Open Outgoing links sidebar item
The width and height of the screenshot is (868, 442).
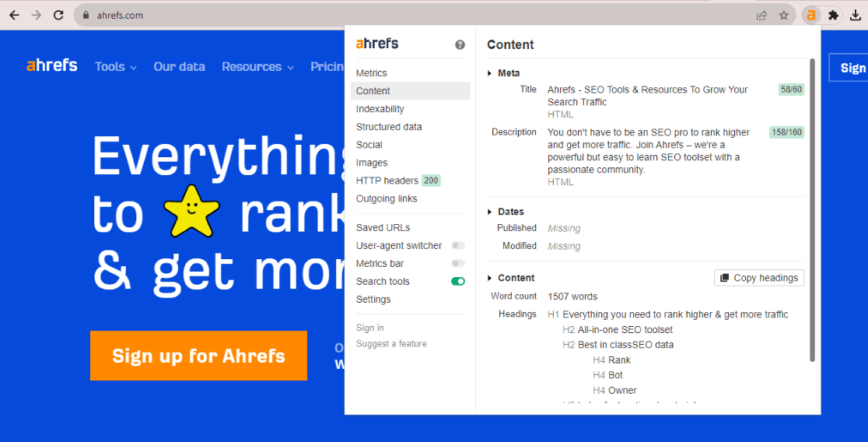pyautogui.click(x=410, y=198)
